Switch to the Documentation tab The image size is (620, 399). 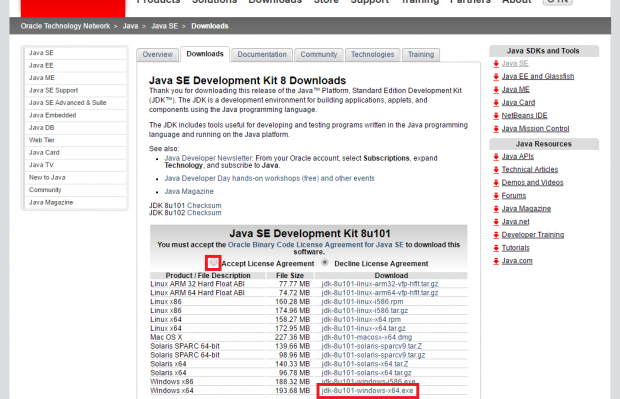click(262, 55)
